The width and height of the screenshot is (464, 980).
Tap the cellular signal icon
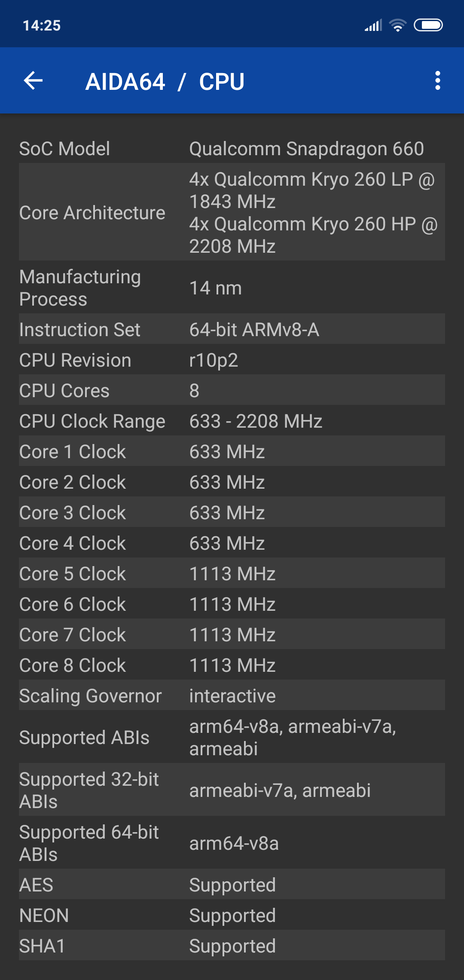(x=373, y=25)
